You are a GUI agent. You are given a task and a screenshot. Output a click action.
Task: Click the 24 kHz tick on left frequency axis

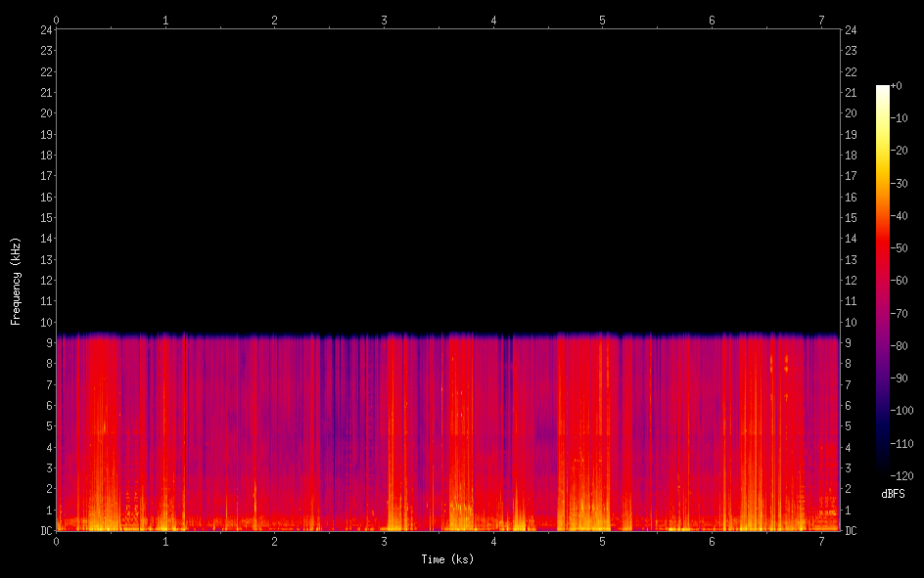[45, 29]
